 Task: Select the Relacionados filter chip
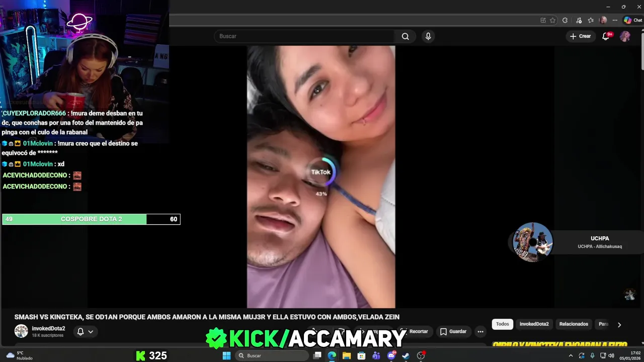click(x=574, y=324)
